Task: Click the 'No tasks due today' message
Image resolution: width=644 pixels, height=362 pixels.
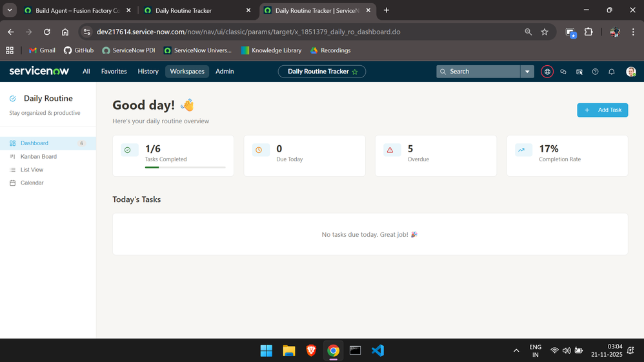Action: pos(370,235)
